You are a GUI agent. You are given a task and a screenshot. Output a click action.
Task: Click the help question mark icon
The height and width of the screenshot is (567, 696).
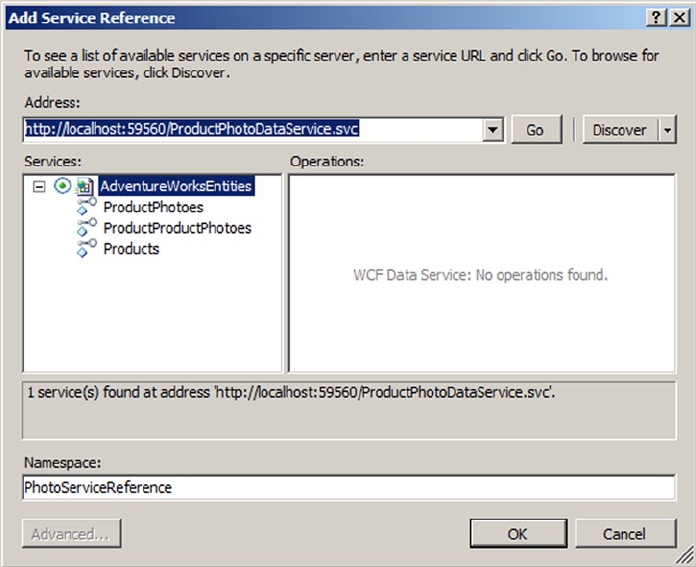(656, 18)
